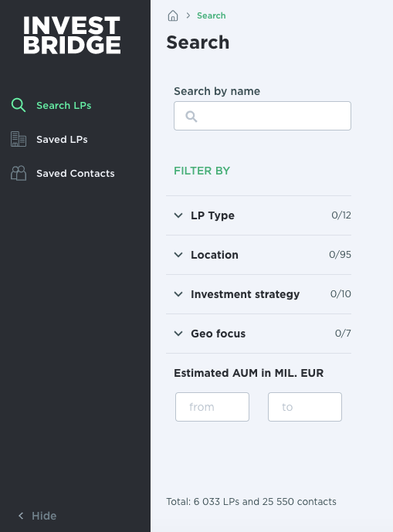Expand the Geo focus filter
The height and width of the screenshot is (532, 393).
(x=259, y=334)
